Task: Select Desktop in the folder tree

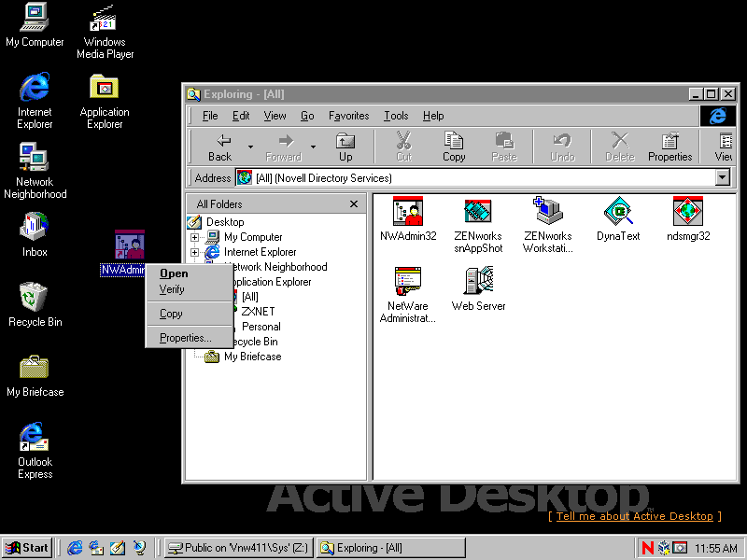Action: point(225,222)
